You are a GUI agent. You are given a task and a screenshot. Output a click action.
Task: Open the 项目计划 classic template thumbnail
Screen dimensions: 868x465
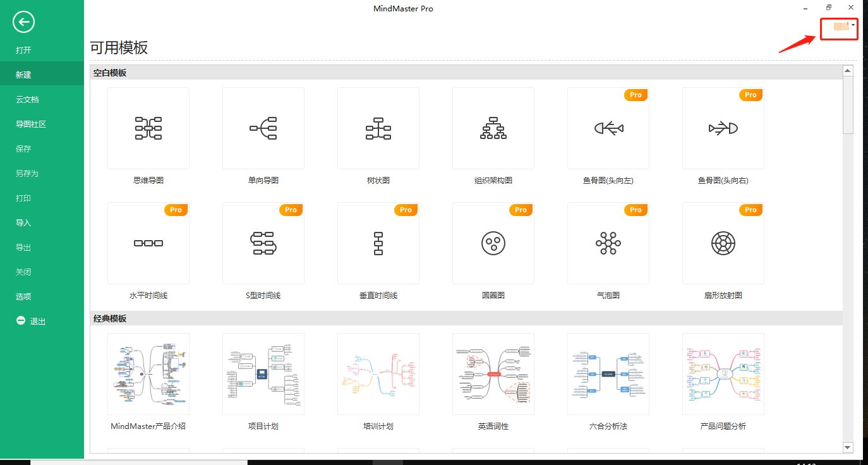coord(263,374)
